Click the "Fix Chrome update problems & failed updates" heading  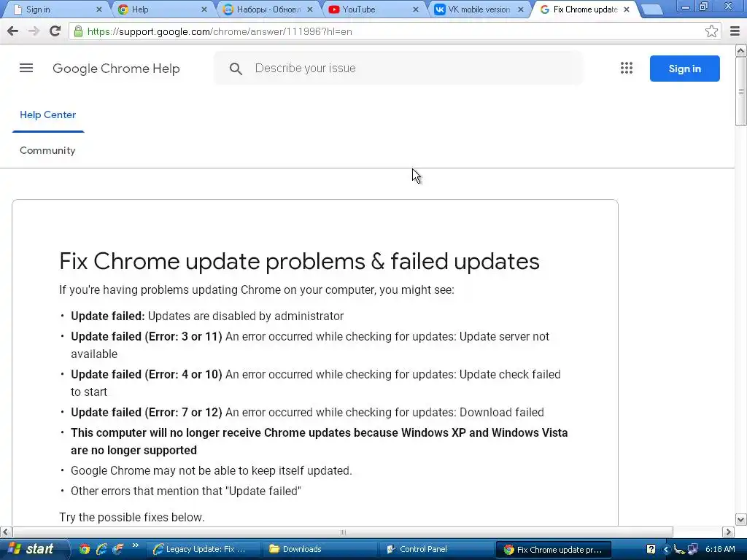point(299,261)
